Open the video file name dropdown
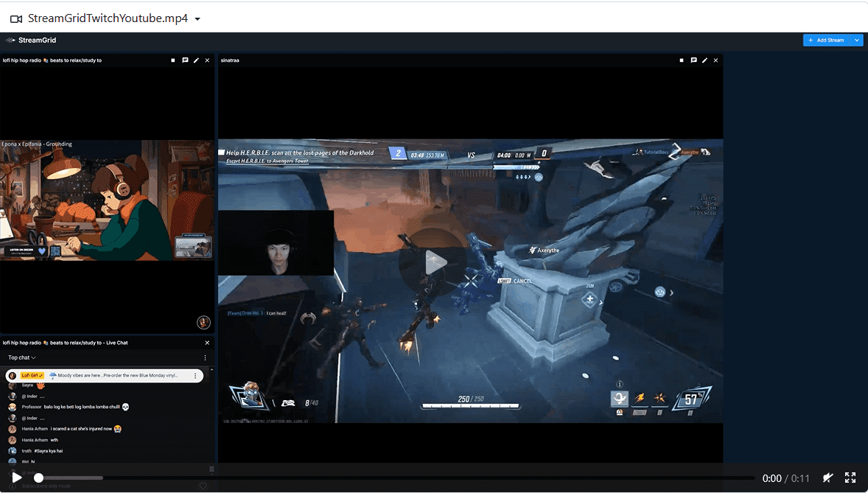Screen dimensions: 868x493 click(197, 19)
